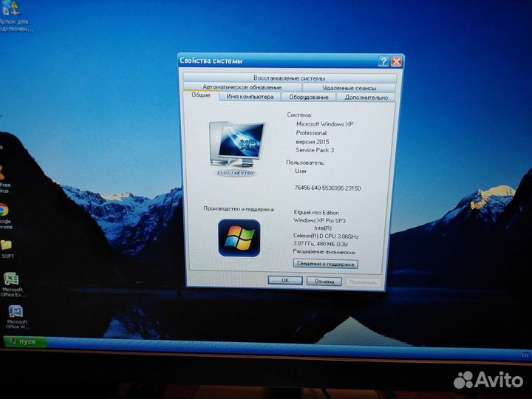
Task: Click the Service Pack 3 text
Action: (315, 150)
